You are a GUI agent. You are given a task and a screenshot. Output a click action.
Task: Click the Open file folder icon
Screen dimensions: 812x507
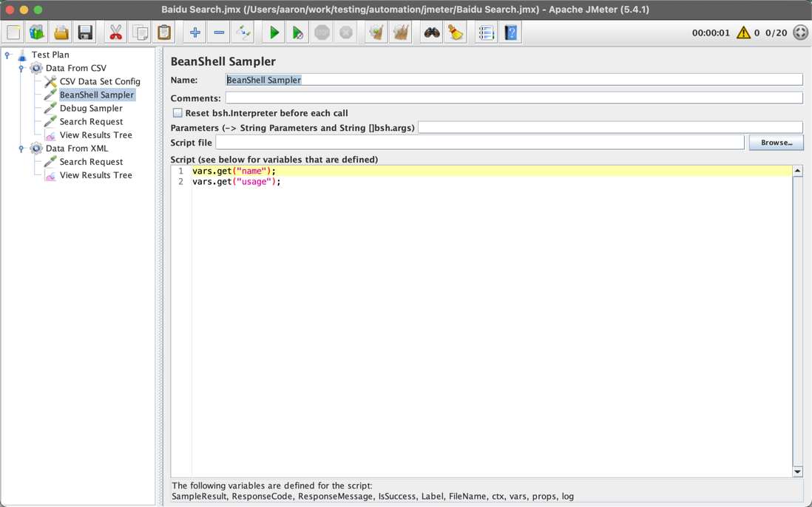[x=61, y=33]
